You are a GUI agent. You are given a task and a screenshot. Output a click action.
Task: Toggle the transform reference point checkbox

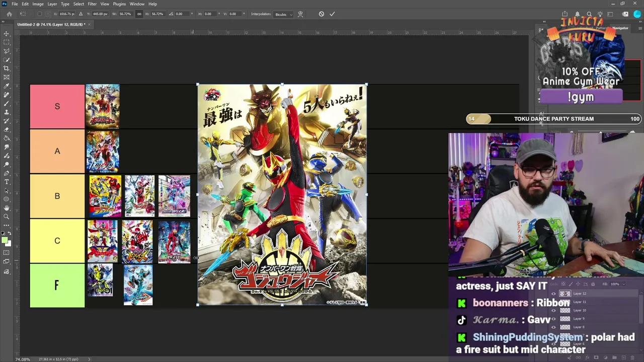pyautogui.click(x=40, y=14)
